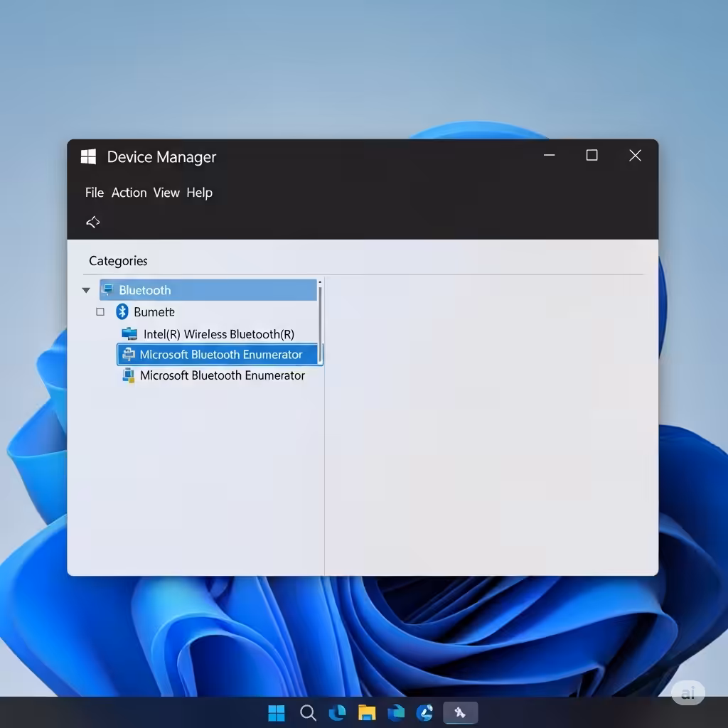
Task: Click the circular blue taskbar app icon
Action: point(425,712)
